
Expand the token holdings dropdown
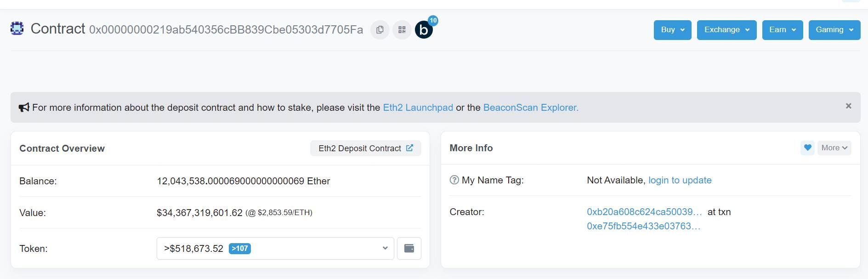tap(275, 248)
